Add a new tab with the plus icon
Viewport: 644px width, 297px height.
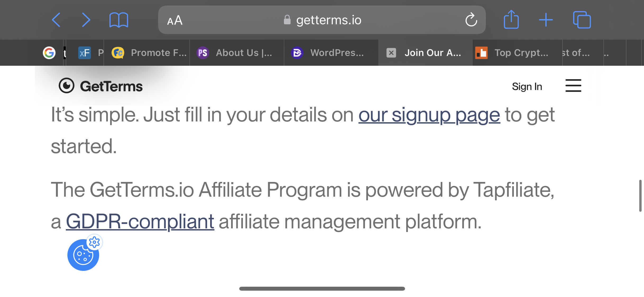coord(546,20)
